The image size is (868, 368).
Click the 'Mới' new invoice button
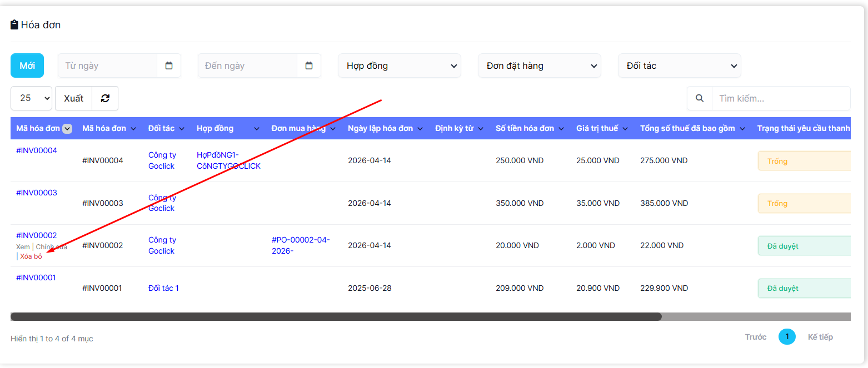click(27, 65)
